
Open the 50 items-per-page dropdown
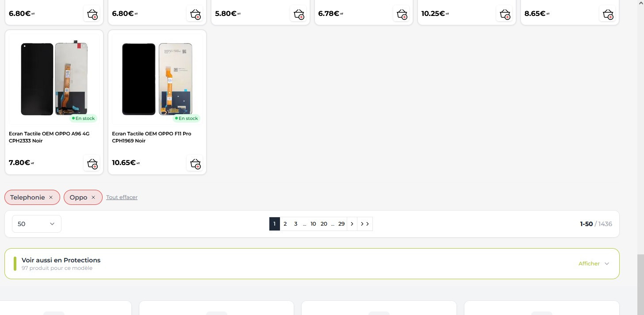pos(36,224)
